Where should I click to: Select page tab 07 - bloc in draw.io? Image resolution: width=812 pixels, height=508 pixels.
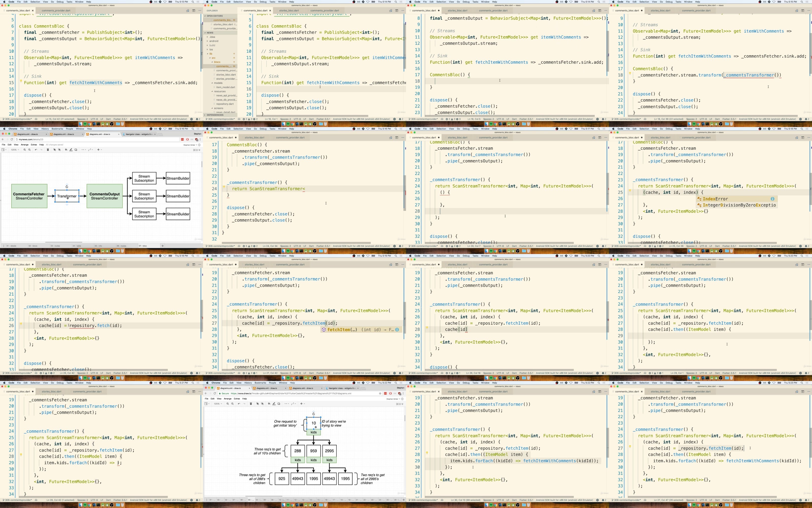pos(149,246)
